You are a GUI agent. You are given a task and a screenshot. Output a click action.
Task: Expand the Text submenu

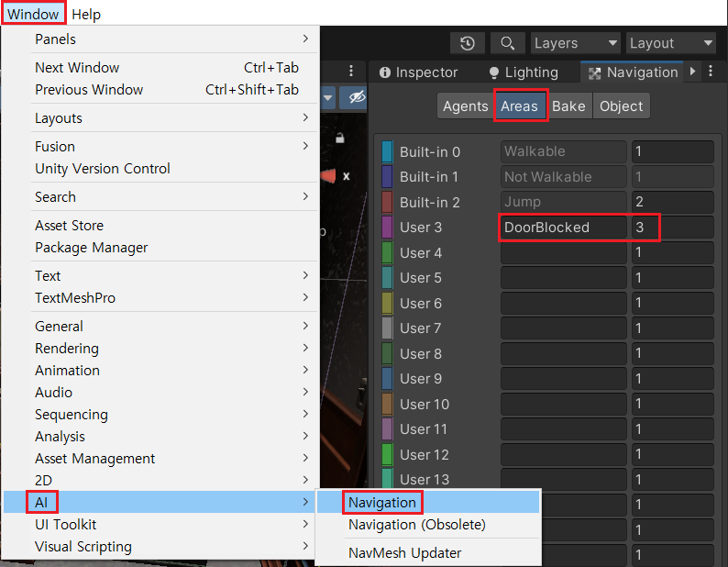[x=160, y=275]
